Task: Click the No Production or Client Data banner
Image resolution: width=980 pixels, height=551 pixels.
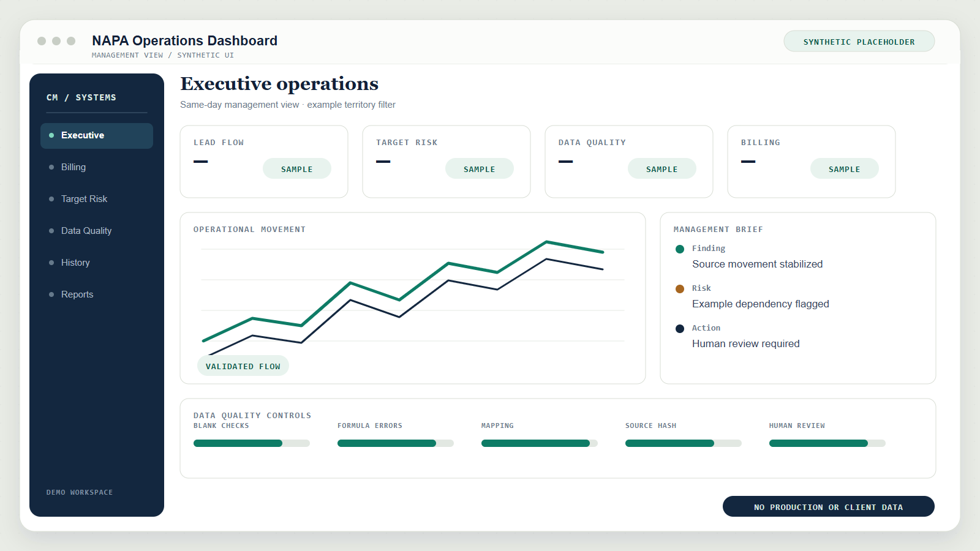Action: tap(829, 507)
